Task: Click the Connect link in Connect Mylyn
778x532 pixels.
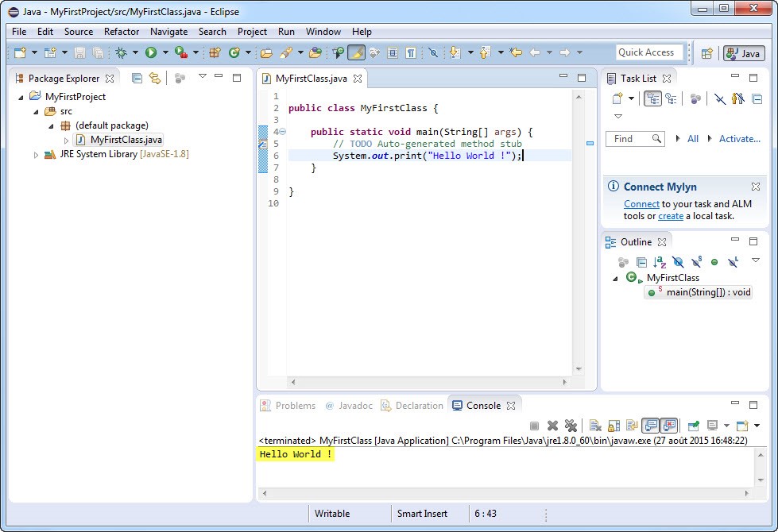Action: (x=641, y=203)
